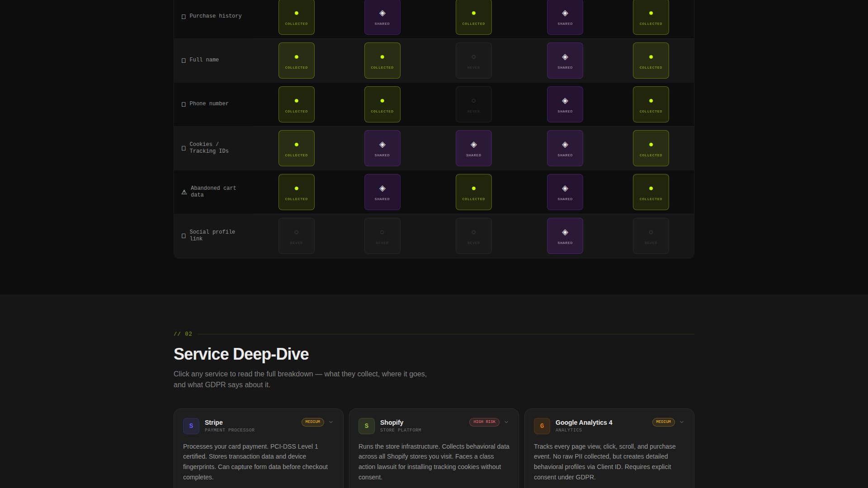Expand the Shopify card chevron
This screenshot has width=868, height=488.
point(506,422)
